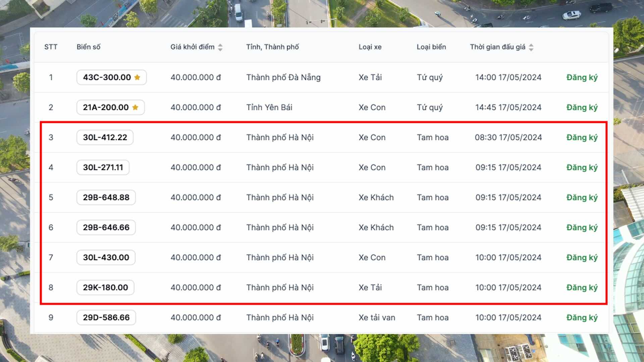Click star icon on plate 21A-200.00

(135, 108)
